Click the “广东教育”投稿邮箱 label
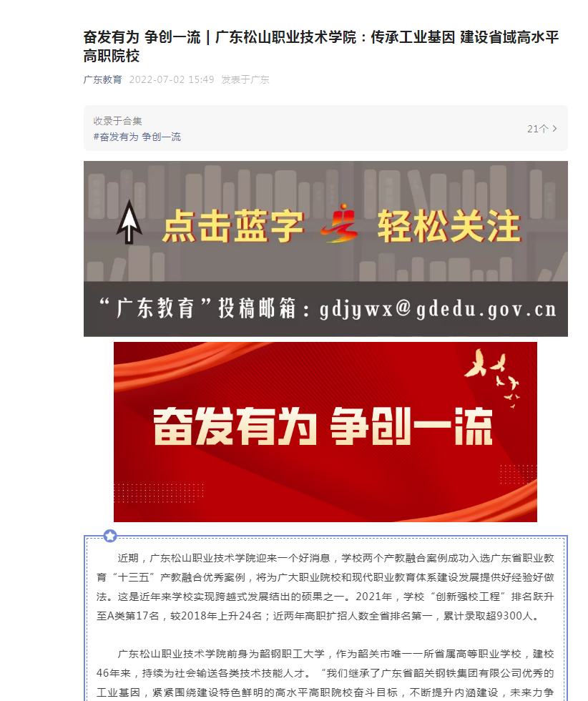Screen dimensions: 588x701 [x=197, y=308]
